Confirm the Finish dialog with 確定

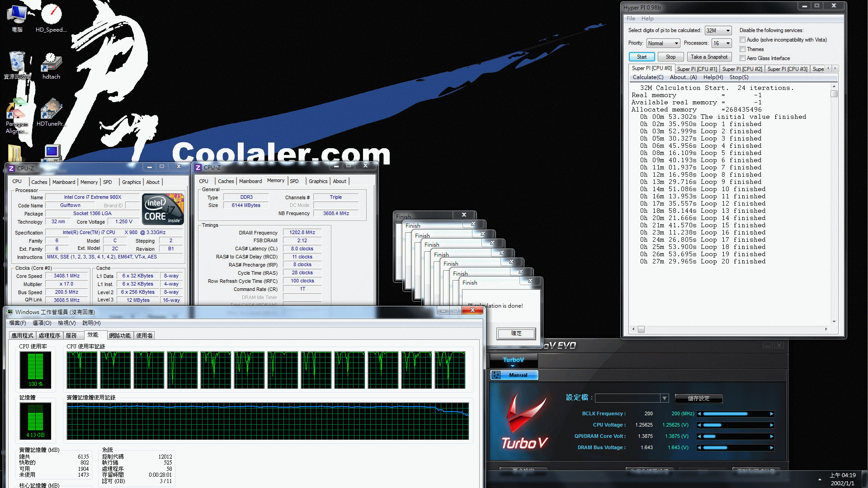[516, 333]
